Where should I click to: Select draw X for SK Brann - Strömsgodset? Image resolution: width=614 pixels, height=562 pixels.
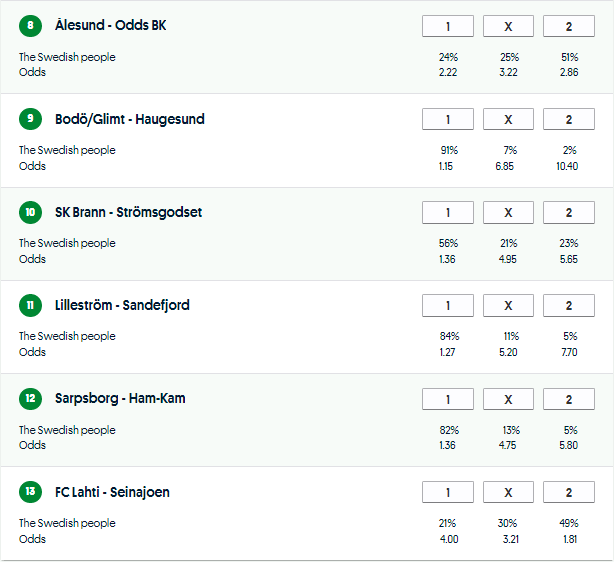tap(508, 213)
